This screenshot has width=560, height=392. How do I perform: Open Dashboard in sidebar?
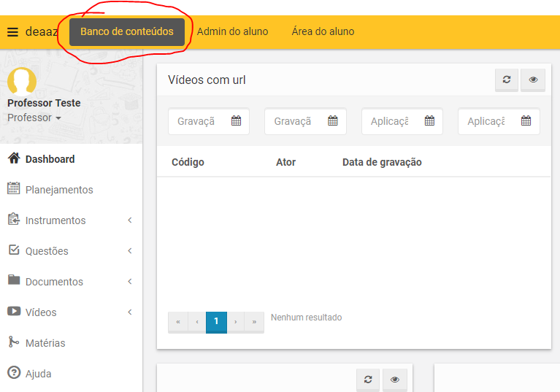point(50,159)
